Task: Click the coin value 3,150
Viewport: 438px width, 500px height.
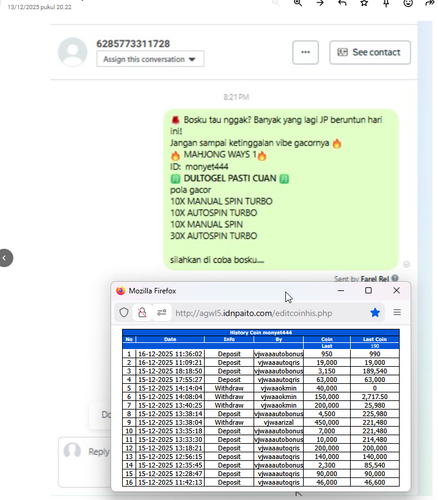Action: (x=327, y=371)
